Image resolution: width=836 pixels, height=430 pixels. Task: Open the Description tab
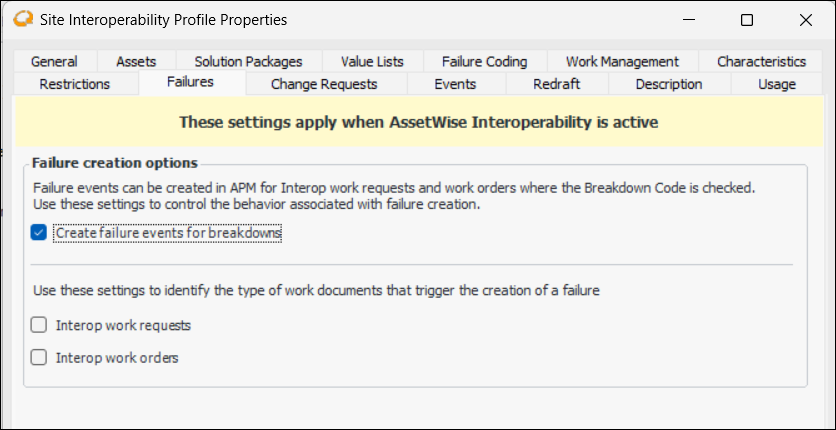[669, 84]
